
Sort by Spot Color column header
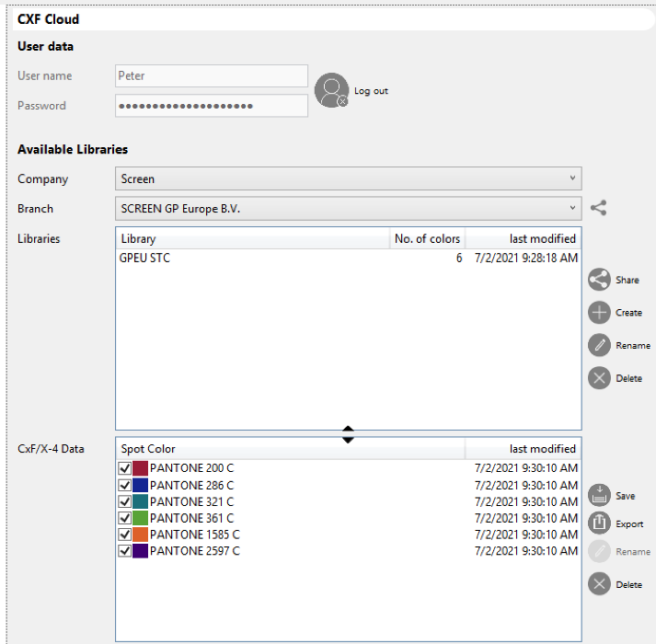click(x=290, y=449)
